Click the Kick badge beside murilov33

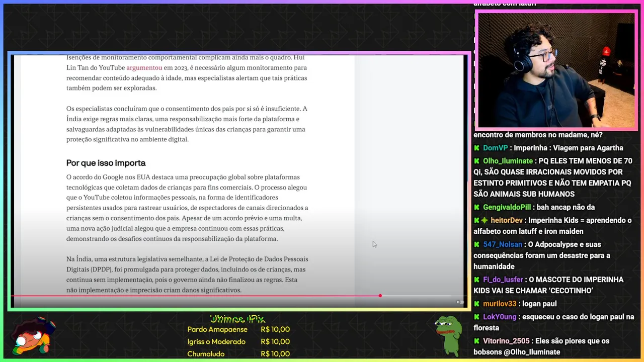pyautogui.click(x=476, y=304)
